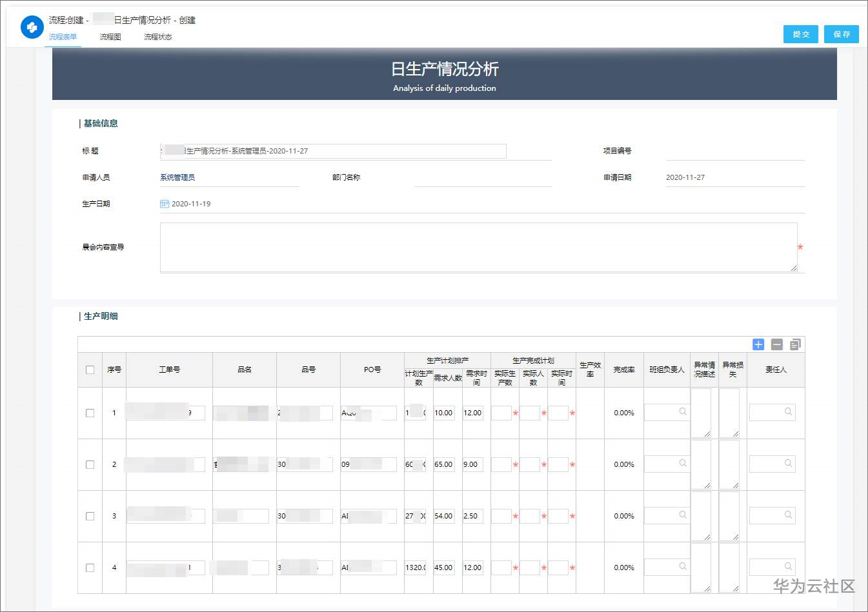Check the row 1 checkbox

click(x=90, y=413)
